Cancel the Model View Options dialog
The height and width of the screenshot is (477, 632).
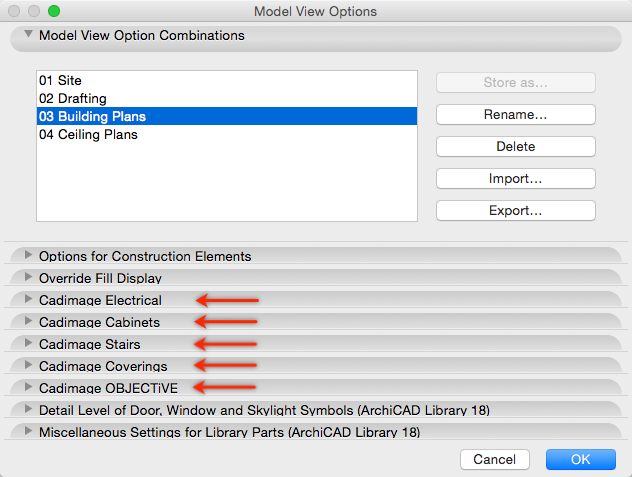coord(495,459)
